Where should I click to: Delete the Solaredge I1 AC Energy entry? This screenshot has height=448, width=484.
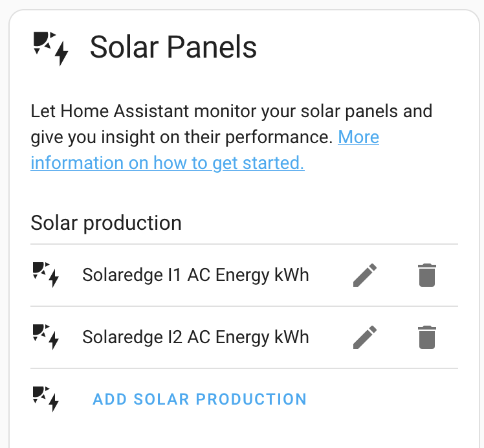tap(427, 275)
